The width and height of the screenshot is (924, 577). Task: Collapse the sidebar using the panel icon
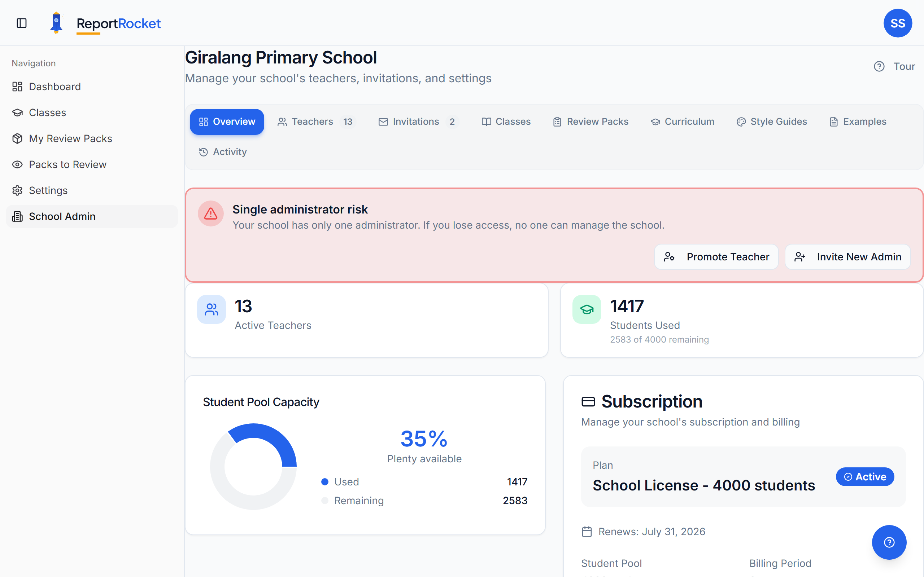(x=21, y=23)
